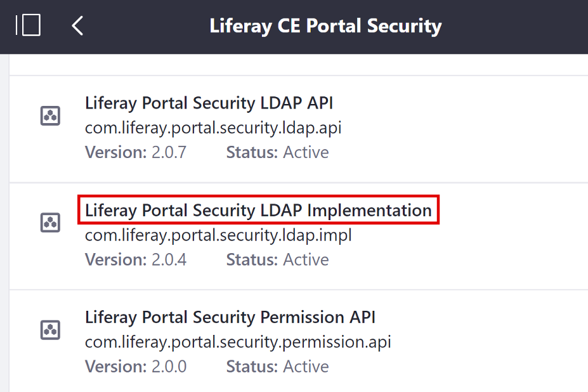The width and height of the screenshot is (588, 392).
Task: Open Liferay Portal Security LDAP API
Action: [209, 103]
